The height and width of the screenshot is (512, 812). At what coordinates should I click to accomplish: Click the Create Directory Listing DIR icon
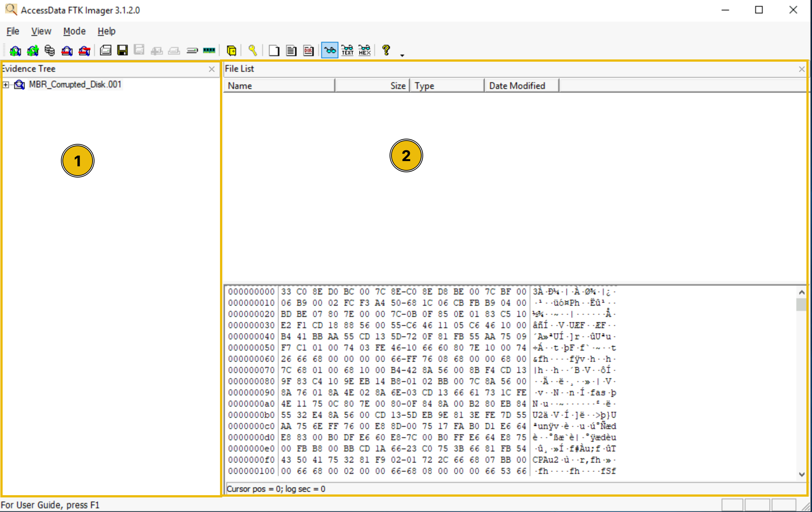(x=309, y=50)
